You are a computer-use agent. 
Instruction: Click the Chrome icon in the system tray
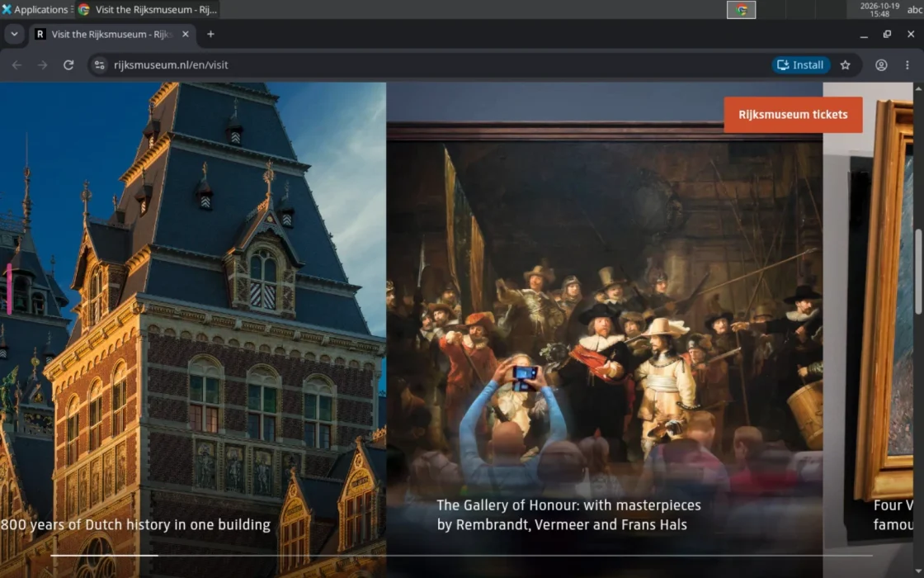(x=741, y=9)
